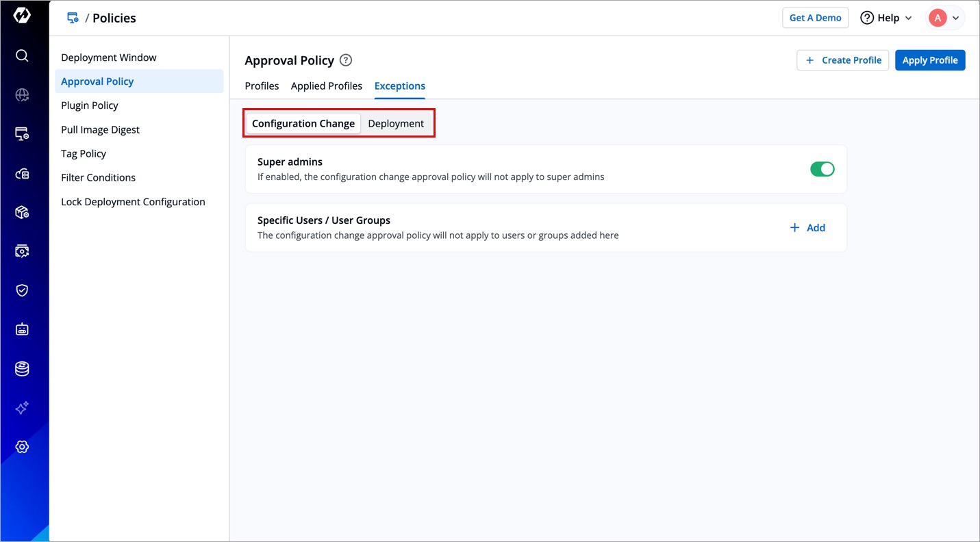
Task: Open Lock Deployment Configuration in policy list
Action: point(133,202)
